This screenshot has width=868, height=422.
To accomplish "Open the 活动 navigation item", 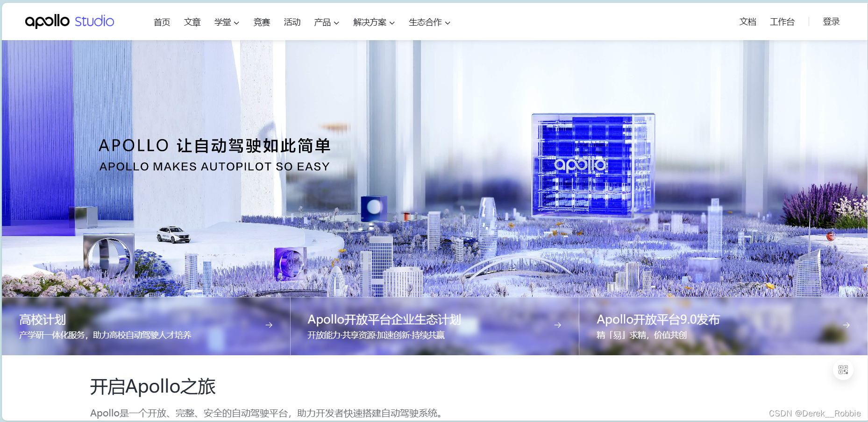I will (292, 22).
